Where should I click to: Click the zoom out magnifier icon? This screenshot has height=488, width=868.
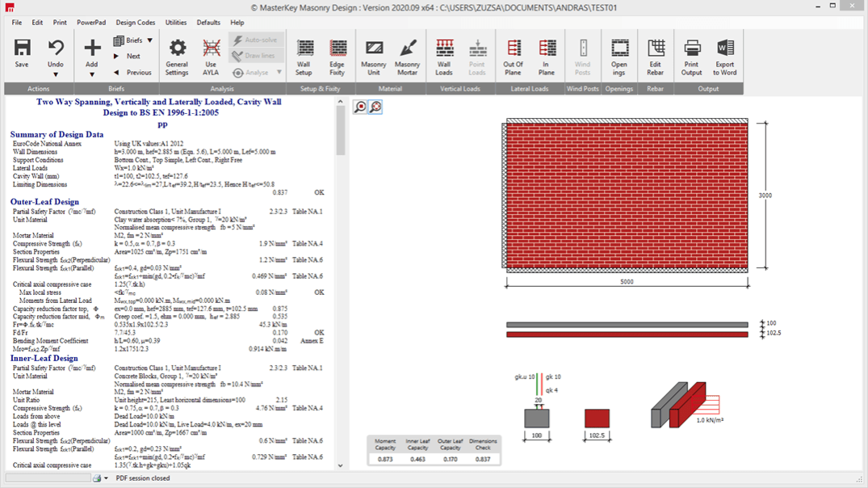pyautogui.click(x=375, y=107)
